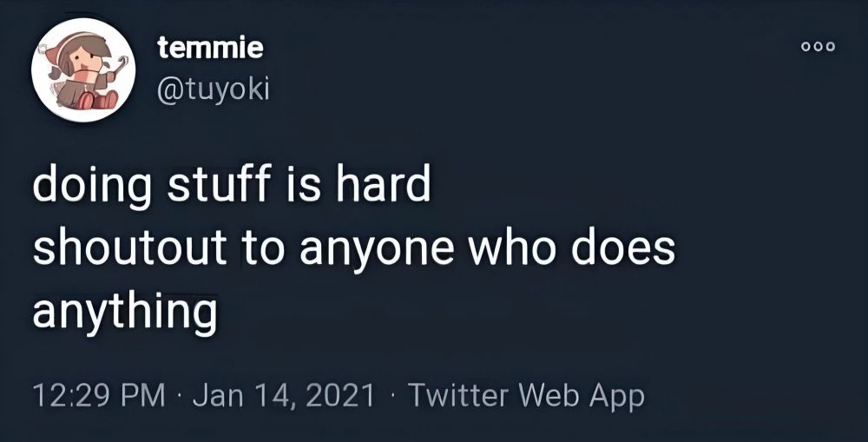Click the word "App" in the source label
This screenshot has height=442, width=868.
click(x=616, y=396)
